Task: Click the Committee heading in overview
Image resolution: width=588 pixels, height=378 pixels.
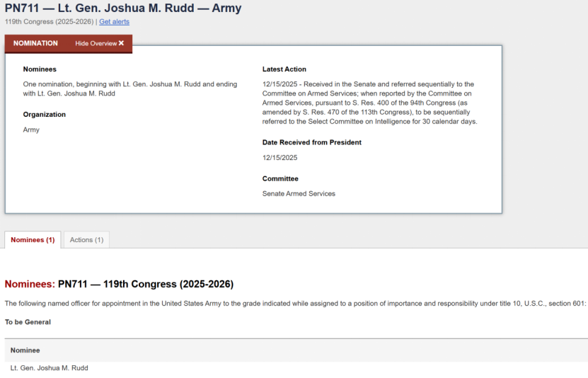Action: tap(280, 178)
